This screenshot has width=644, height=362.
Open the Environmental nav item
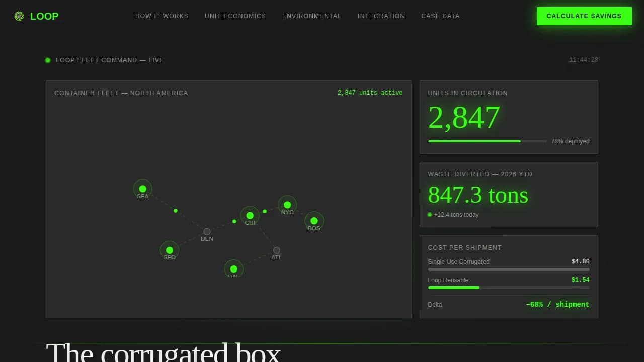(x=311, y=16)
